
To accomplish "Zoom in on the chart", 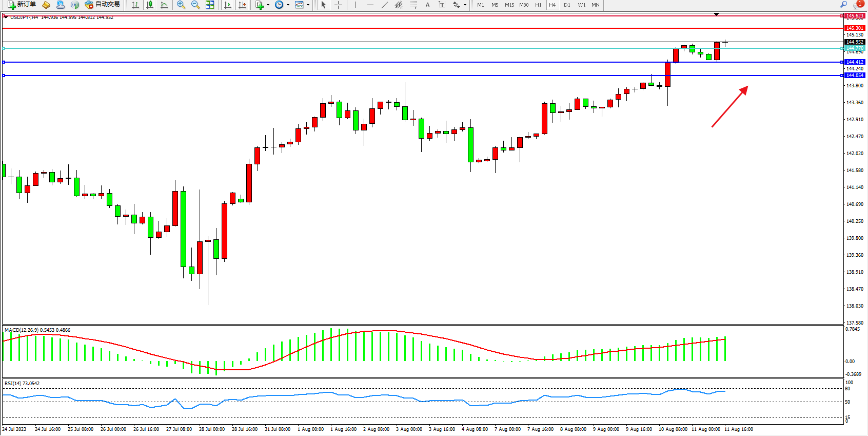I will (x=181, y=5).
